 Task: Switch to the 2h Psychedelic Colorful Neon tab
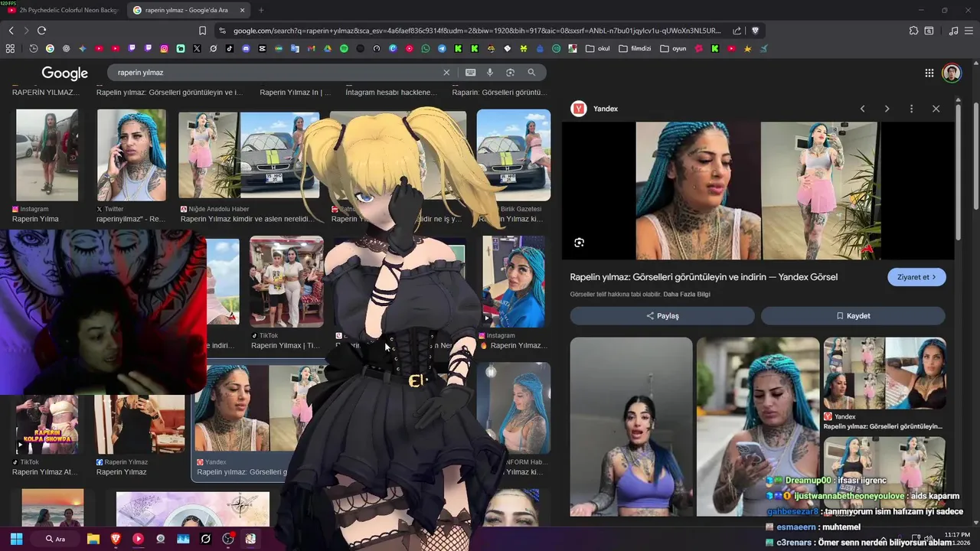coord(64,10)
